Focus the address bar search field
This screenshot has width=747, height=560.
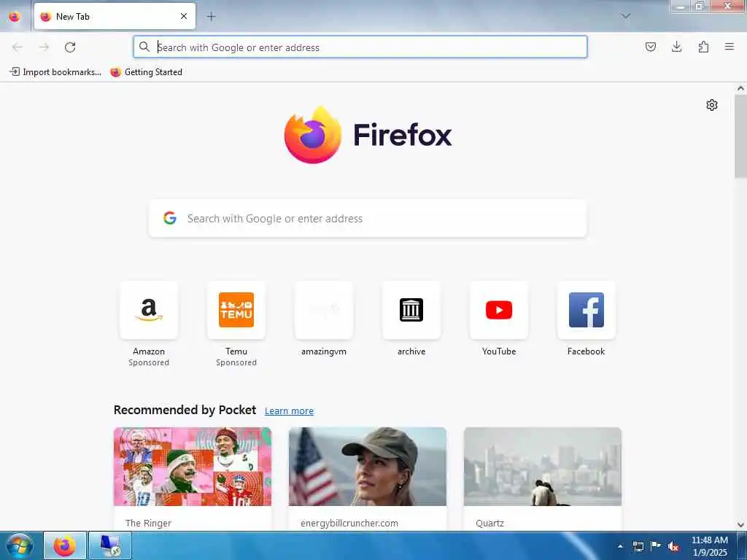point(360,47)
